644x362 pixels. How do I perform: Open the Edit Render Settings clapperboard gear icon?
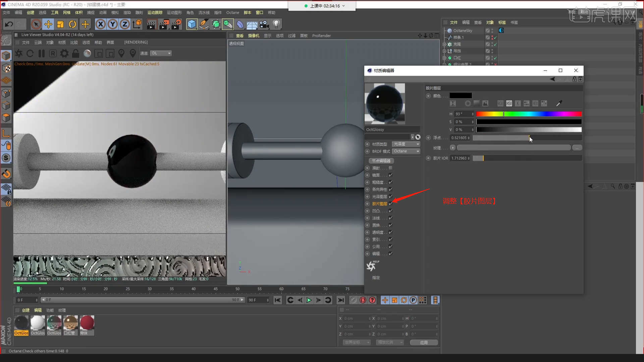[176, 24]
